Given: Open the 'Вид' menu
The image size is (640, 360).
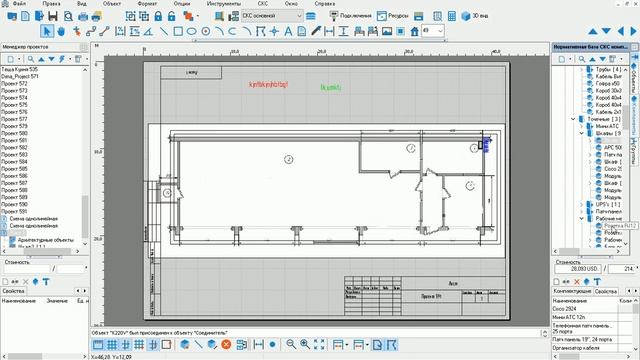Looking at the screenshot, I should (x=82, y=4).
